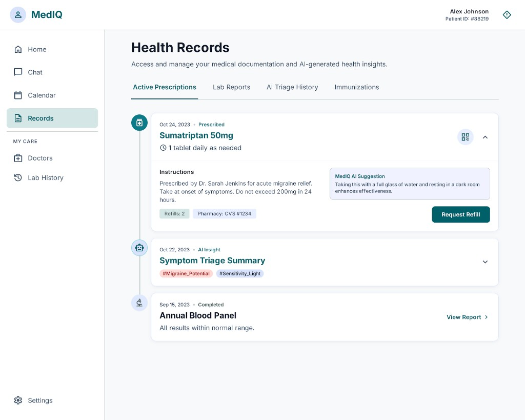Click the Pharmacy: CVS #1234 badge
The height and width of the screenshot is (420, 525).
tap(225, 214)
